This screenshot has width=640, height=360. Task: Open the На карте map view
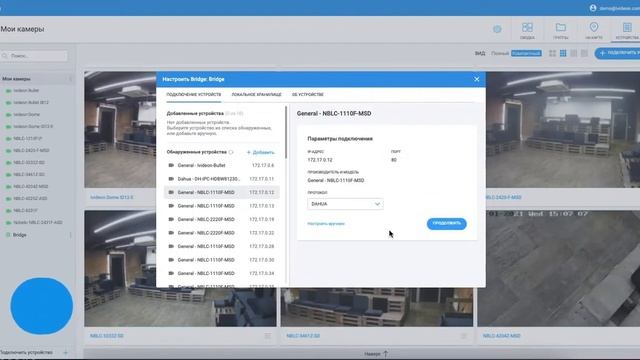click(594, 31)
